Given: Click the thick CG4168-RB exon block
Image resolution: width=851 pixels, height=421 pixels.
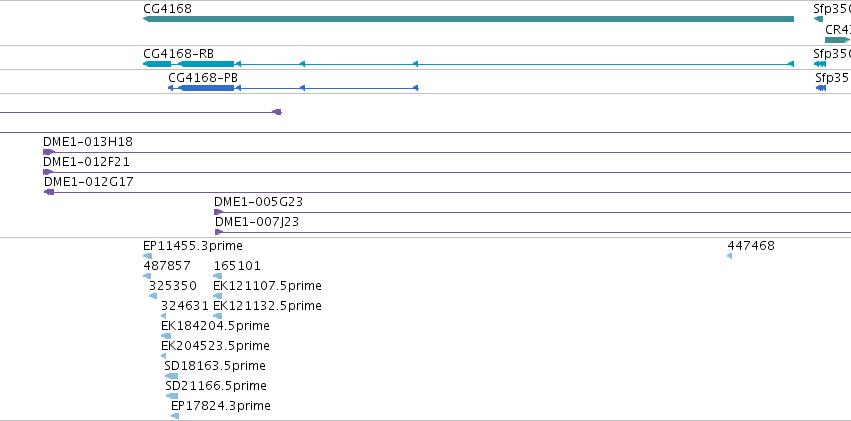Looking at the screenshot, I should pyautogui.click(x=207, y=64).
